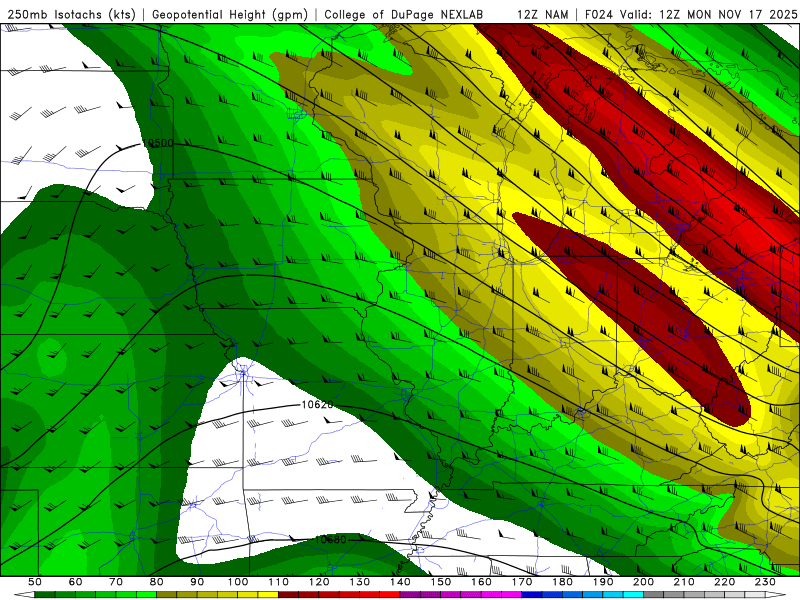Select the dark gray swatch right of 200

click(x=654, y=595)
